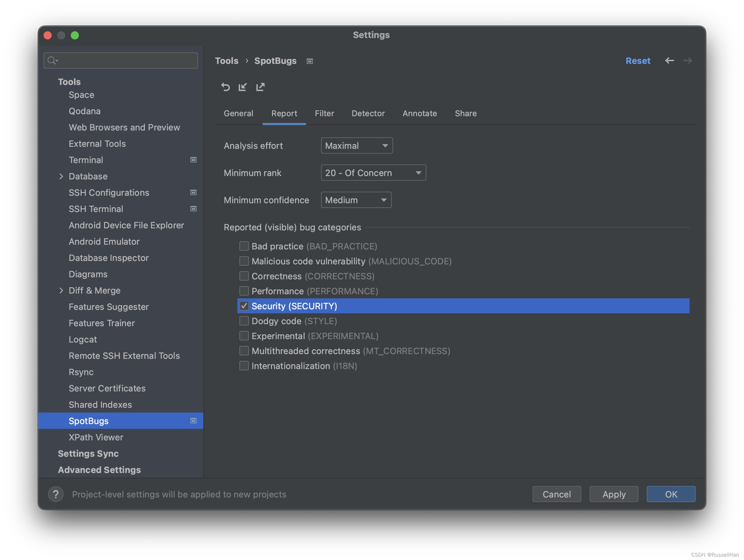Toggle the Experimental category checkbox
Screen dimensions: 744x560
click(x=244, y=335)
